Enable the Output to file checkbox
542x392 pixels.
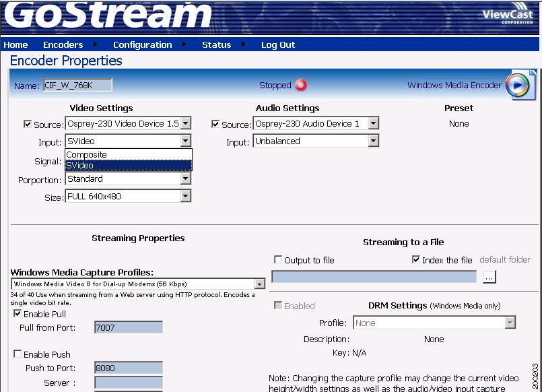coord(277,259)
